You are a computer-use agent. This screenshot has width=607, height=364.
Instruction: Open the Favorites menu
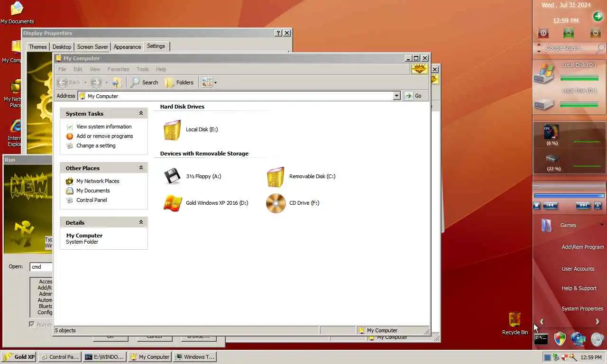tap(118, 69)
